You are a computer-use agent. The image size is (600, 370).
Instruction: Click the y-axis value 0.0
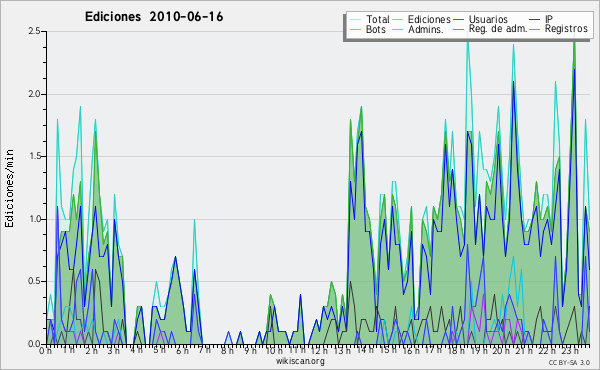click(x=34, y=344)
